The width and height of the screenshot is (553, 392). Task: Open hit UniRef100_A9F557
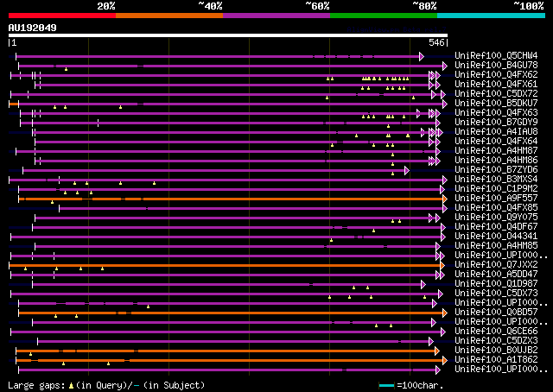click(x=496, y=199)
